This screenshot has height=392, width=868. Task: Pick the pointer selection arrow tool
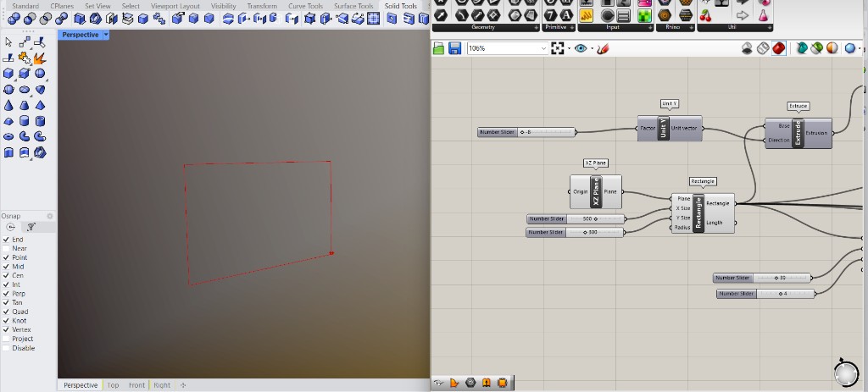point(8,42)
